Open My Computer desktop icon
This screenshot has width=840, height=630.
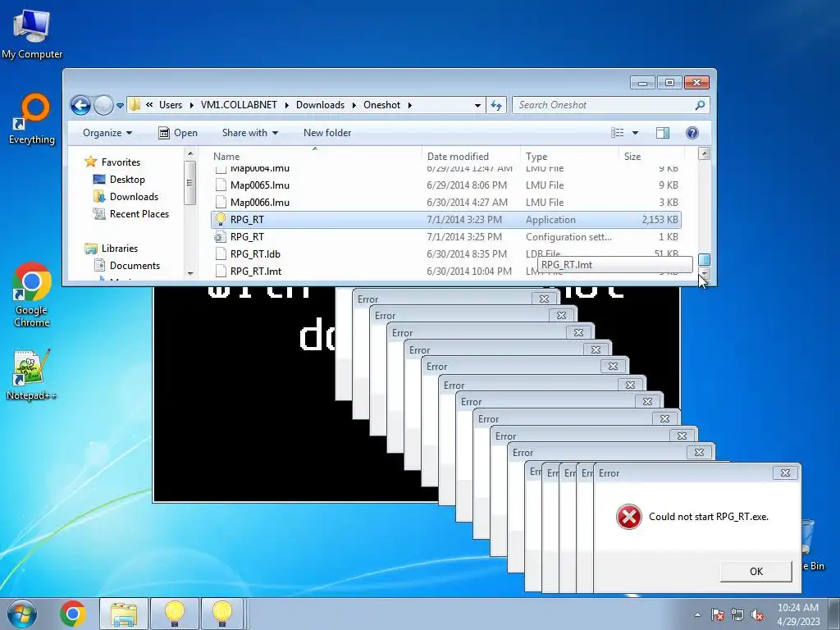[32, 34]
